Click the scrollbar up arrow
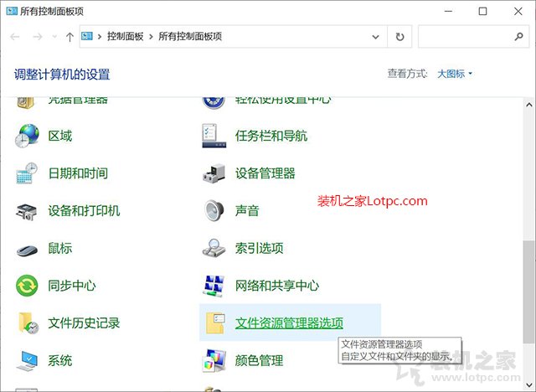 pyautogui.click(x=528, y=105)
